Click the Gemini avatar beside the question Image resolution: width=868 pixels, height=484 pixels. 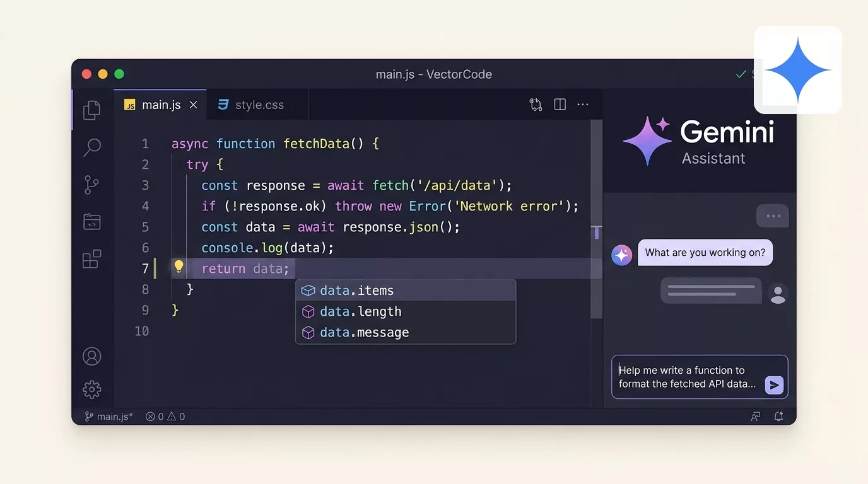point(622,255)
